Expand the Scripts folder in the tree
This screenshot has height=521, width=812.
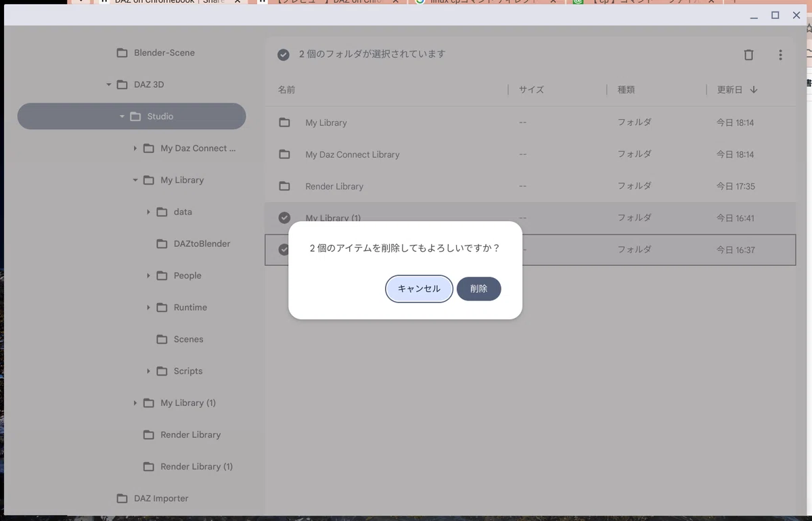click(148, 371)
